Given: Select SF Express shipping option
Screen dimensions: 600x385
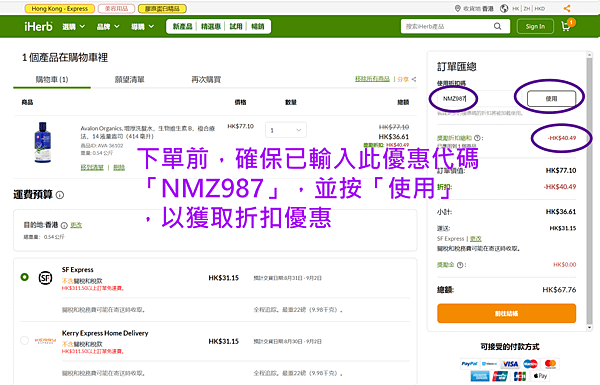Looking at the screenshot, I should click(24, 277).
